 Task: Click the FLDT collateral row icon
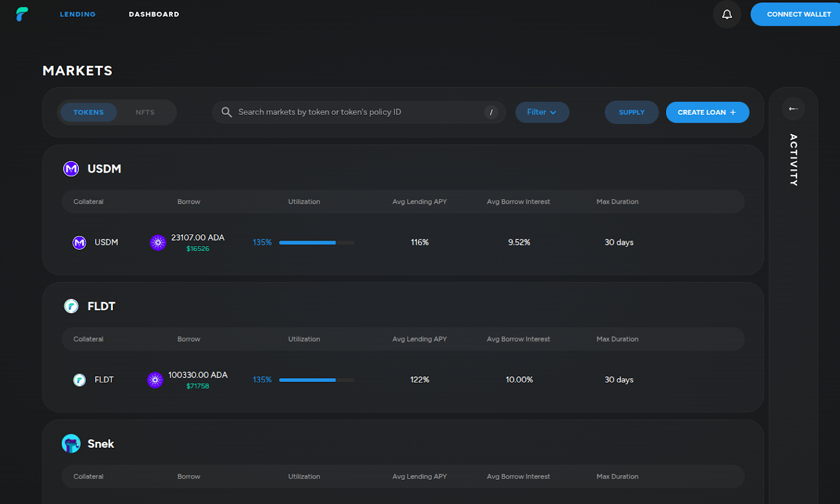point(79,380)
